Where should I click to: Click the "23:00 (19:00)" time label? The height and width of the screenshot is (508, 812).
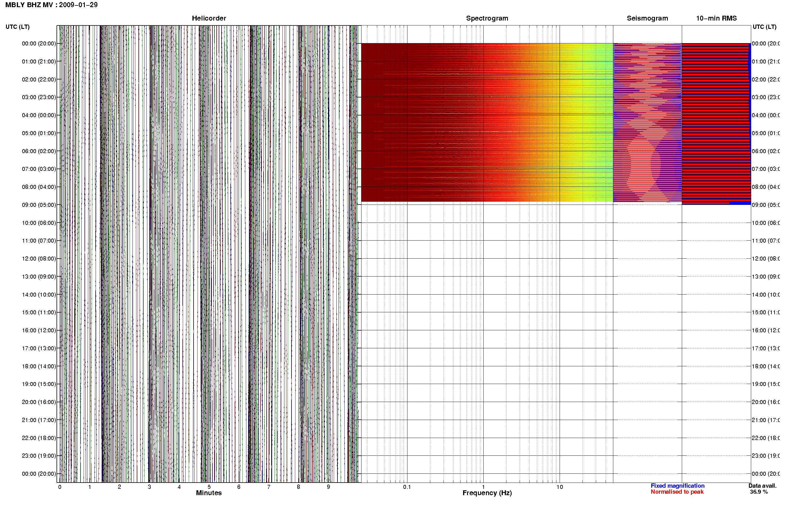pyautogui.click(x=39, y=456)
